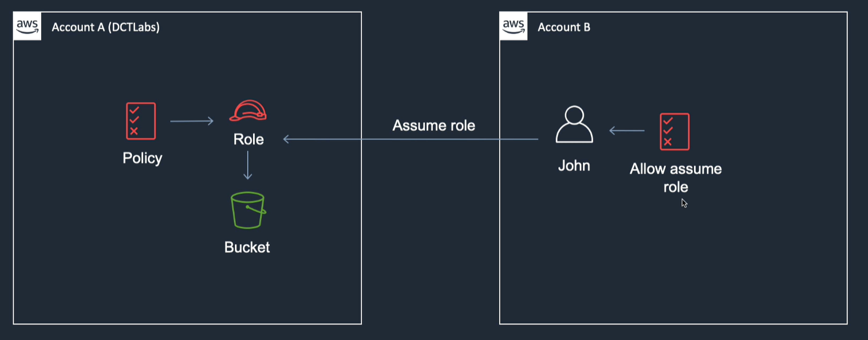Click the arrow from Policy to Role

pos(192,121)
